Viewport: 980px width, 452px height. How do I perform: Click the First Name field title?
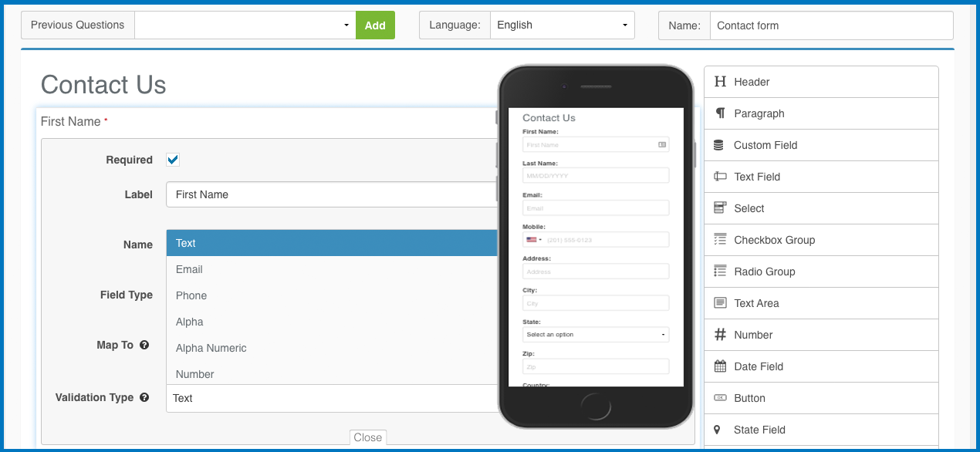point(71,121)
